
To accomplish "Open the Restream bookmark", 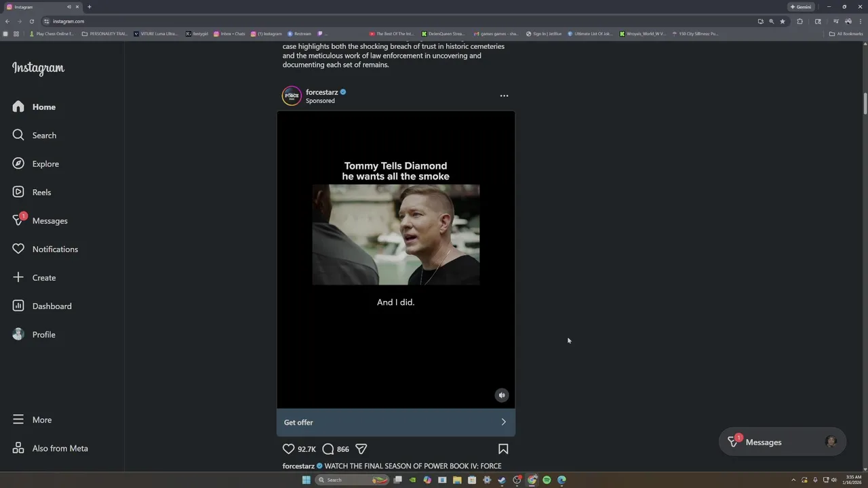I will (299, 33).
